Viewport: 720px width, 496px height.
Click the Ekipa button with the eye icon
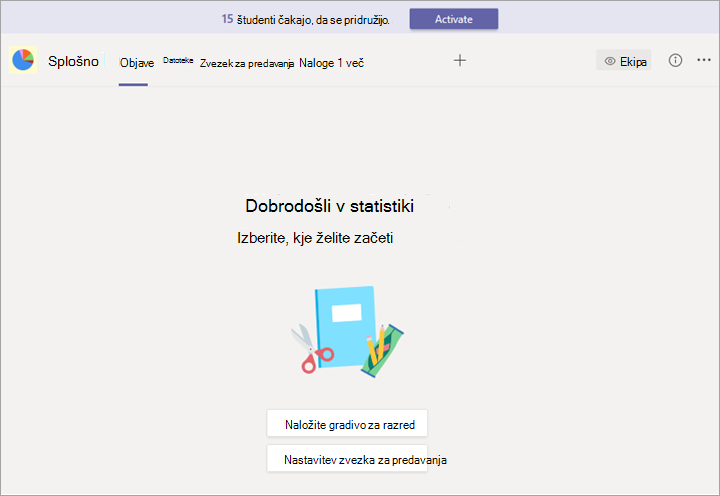624,61
